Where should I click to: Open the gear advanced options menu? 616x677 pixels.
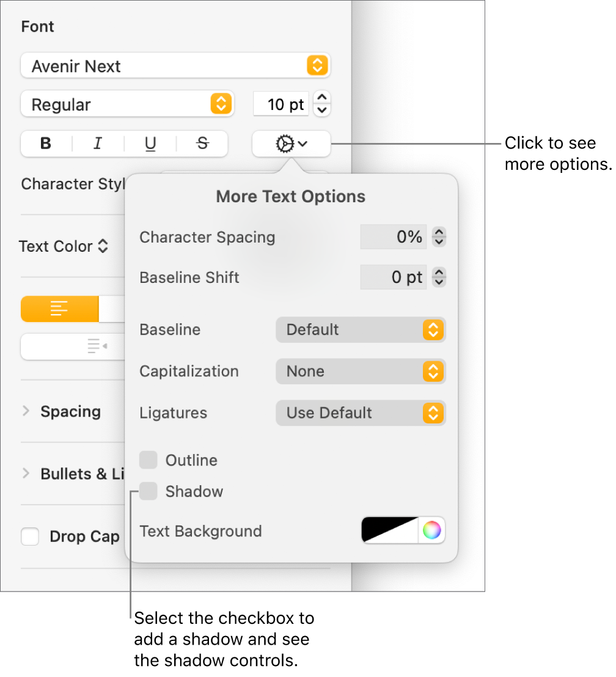(291, 144)
